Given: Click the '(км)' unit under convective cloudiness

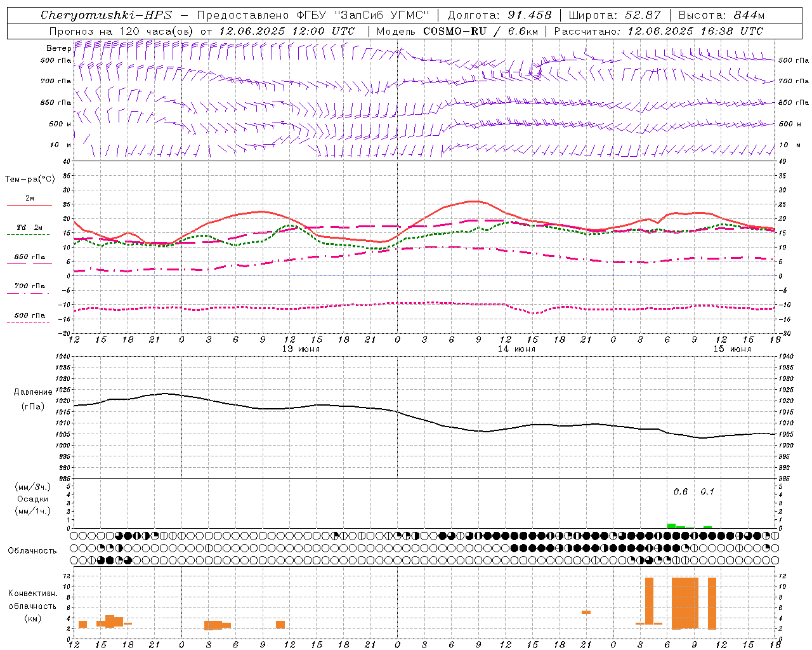Looking at the screenshot, I should [x=33, y=618].
